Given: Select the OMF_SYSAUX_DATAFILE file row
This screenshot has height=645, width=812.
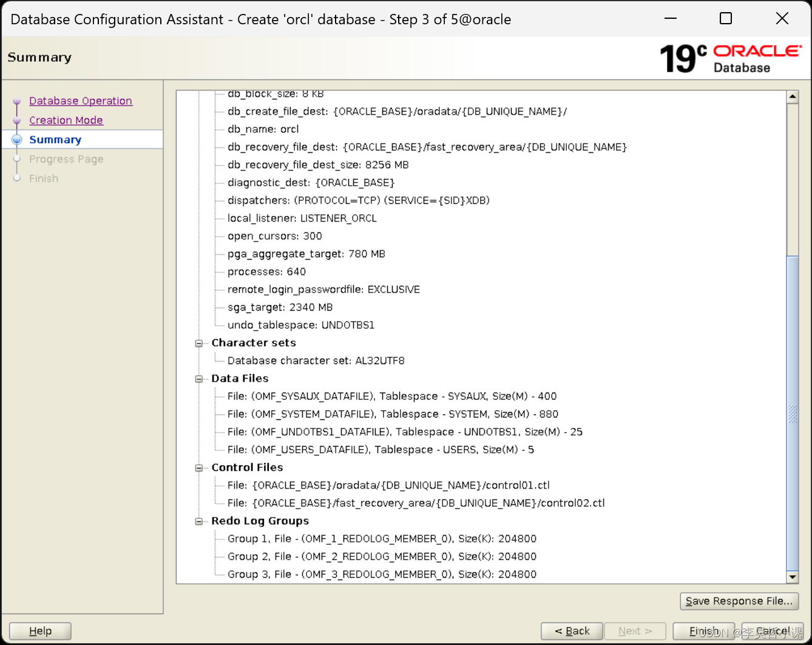Looking at the screenshot, I should tap(392, 396).
